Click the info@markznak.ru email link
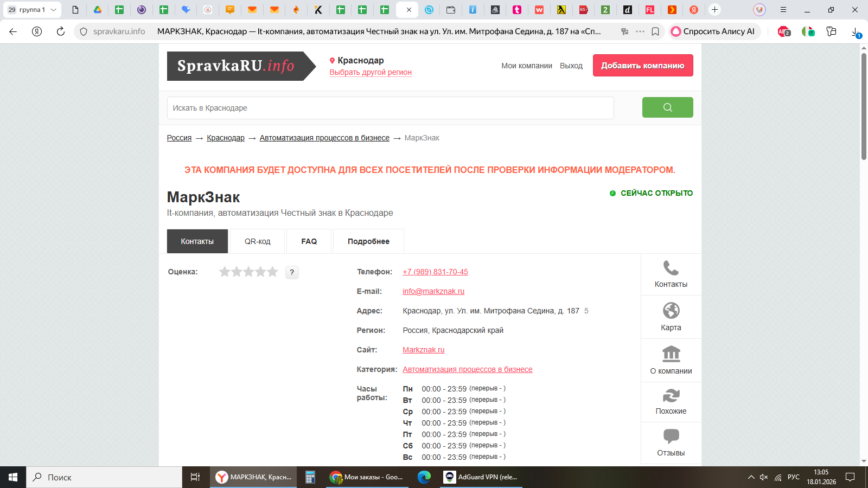 pyautogui.click(x=433, y=291)
